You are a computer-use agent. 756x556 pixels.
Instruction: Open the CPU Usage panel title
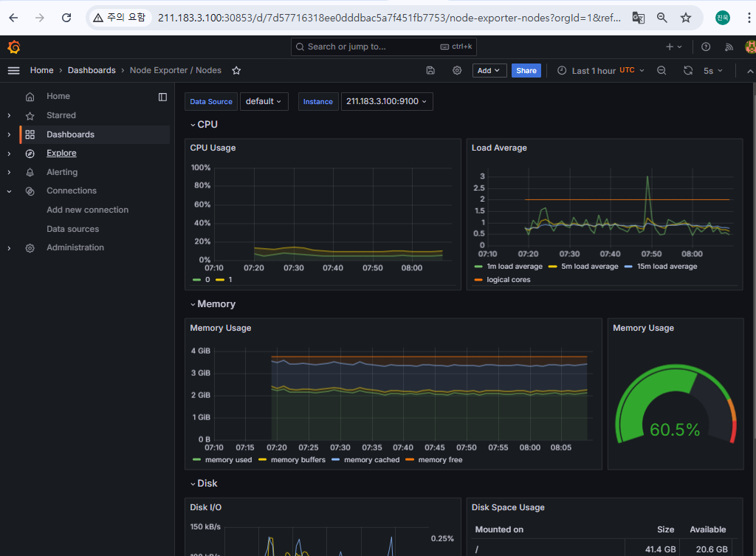[x=213, y=148]
